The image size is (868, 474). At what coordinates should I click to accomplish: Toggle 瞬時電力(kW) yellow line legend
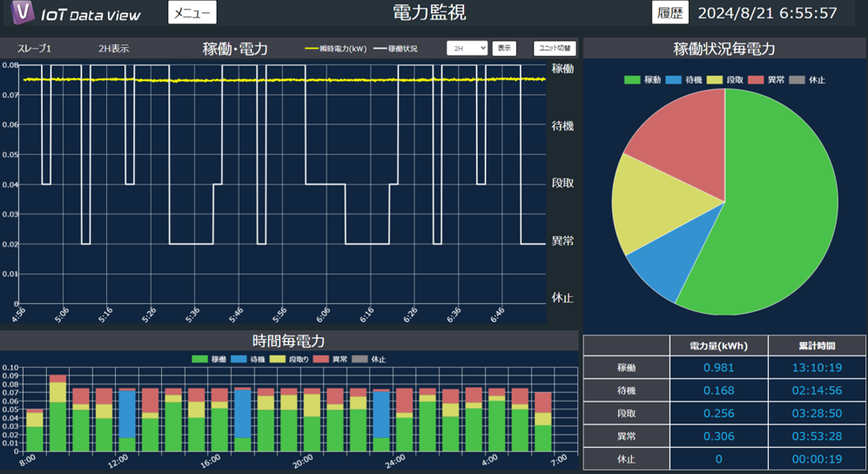(x=335, y=49)
